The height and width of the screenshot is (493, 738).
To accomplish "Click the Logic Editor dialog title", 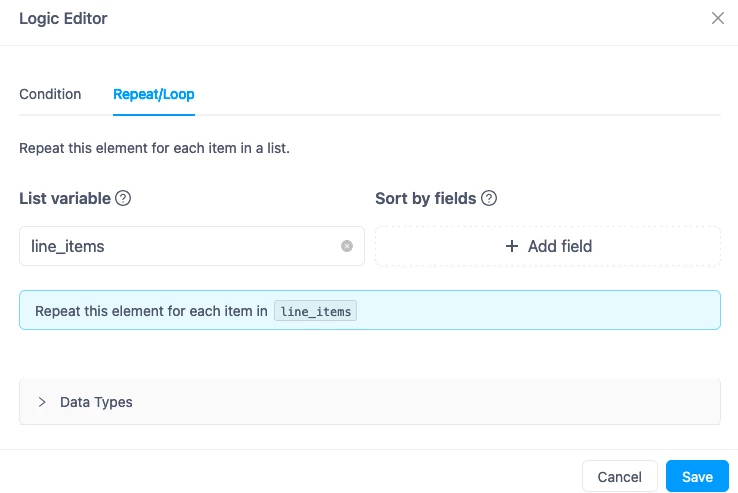I will click(x=63, y=18).
